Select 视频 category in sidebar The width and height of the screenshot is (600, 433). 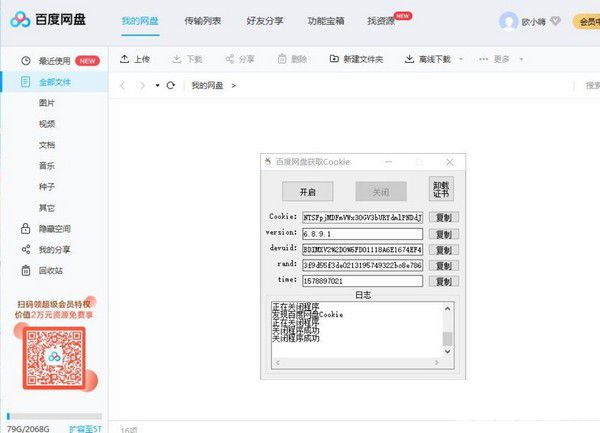pos(47,124)
